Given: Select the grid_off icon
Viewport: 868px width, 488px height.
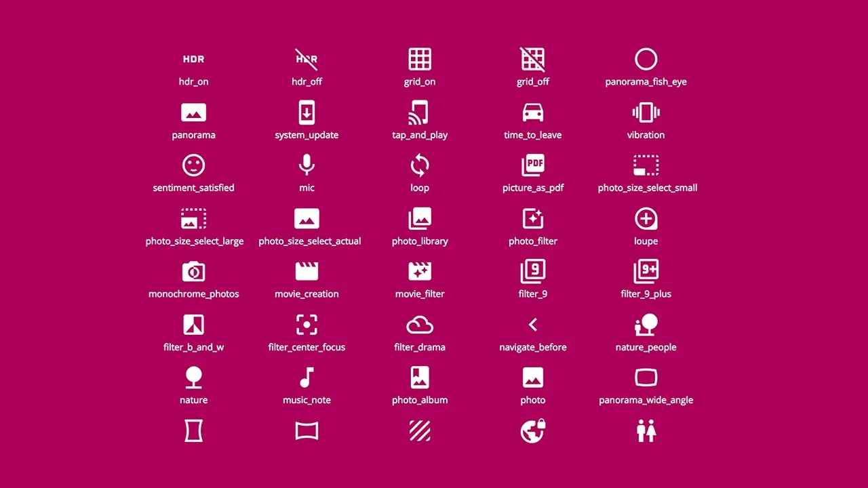Looking at the screenshot, I should click(533, 59).
